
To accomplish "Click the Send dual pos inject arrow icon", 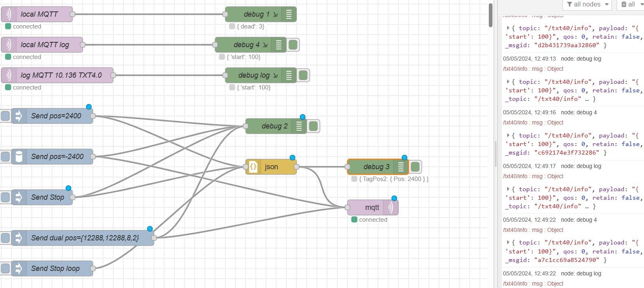I will click(18, 238).
